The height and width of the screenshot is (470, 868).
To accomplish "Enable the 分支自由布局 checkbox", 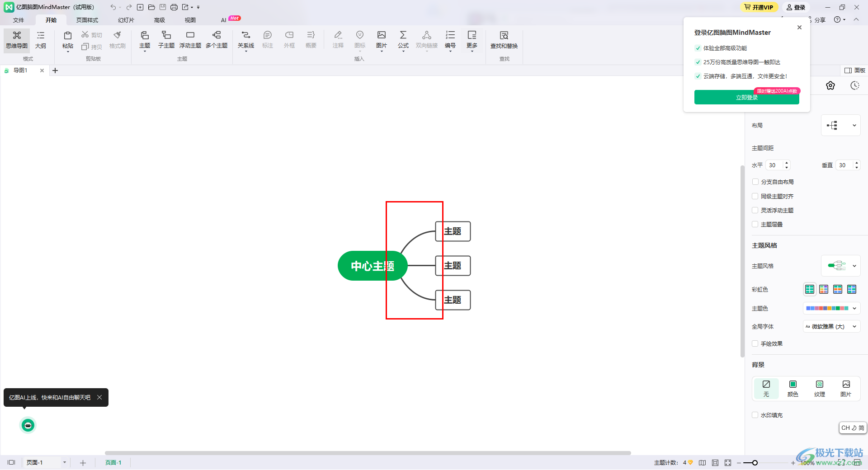I will tap(755, 182).
